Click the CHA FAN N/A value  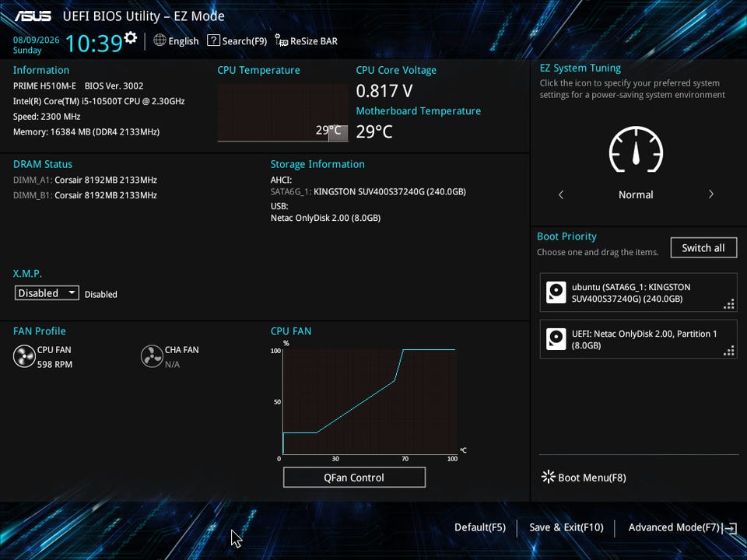click(x=172, y=364)
